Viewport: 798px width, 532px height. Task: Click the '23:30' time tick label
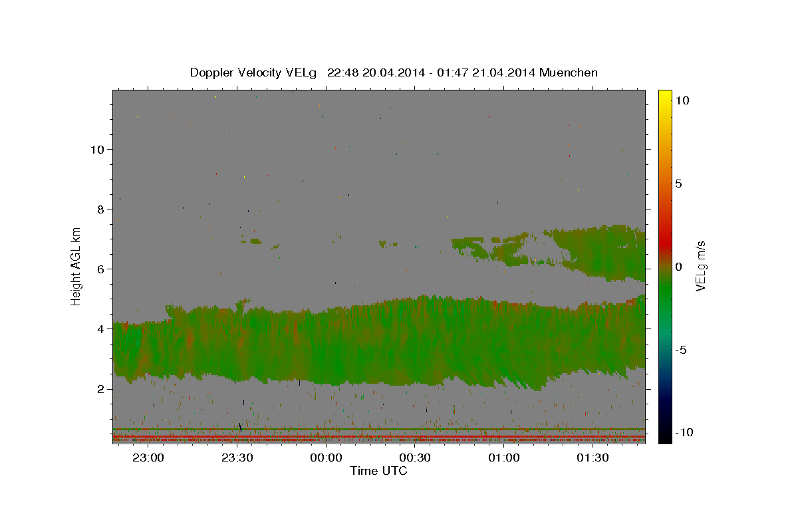click(237, 458)
